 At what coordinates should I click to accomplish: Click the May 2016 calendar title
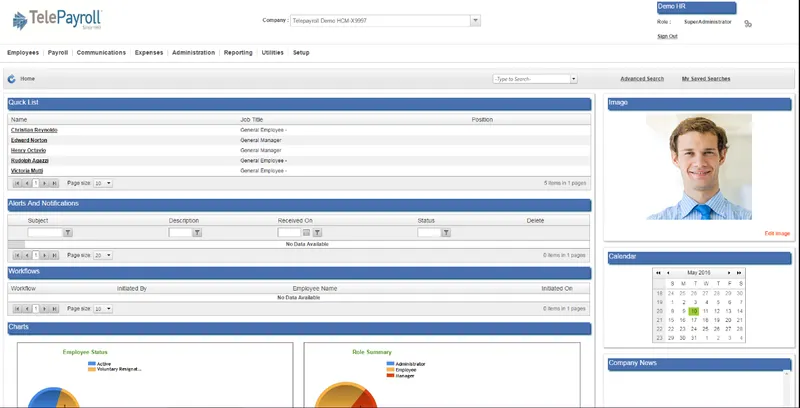[x=698, y=273]
